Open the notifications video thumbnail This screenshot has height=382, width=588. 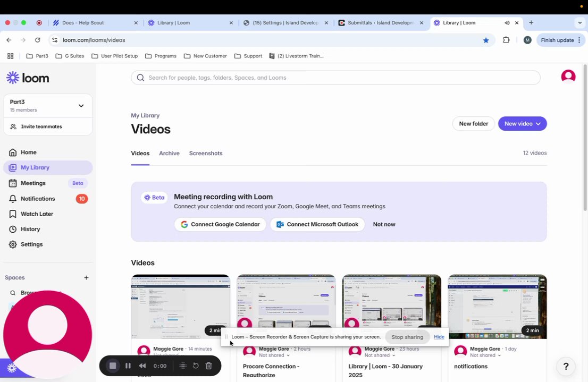(497, 307)
